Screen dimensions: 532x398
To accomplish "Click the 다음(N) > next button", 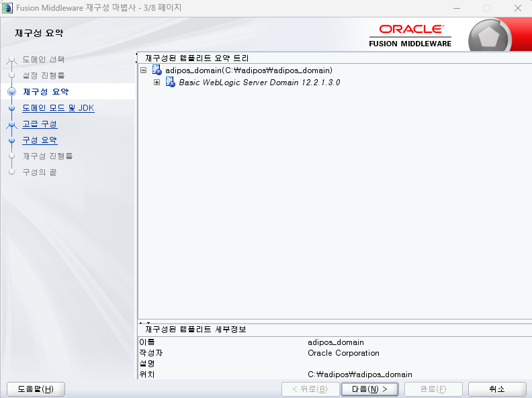I will (x=369, y=389).
